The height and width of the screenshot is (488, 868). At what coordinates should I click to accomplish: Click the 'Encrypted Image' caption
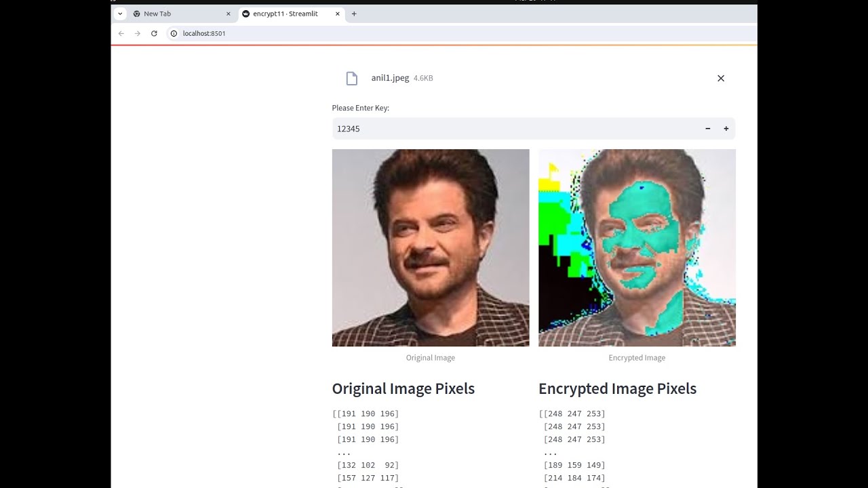pos(637,358)
